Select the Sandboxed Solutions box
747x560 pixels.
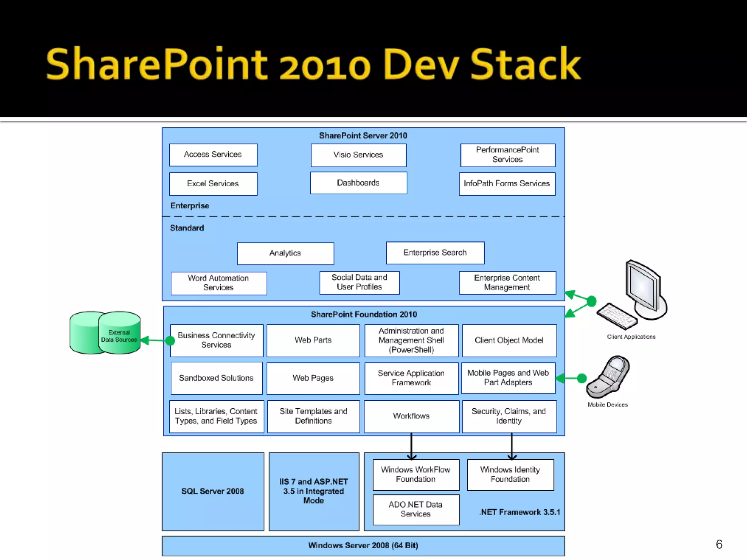point(216,378)
